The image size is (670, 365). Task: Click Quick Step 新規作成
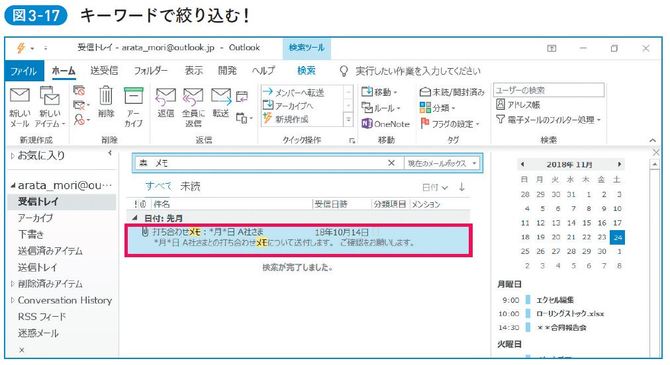coord(285,119)
